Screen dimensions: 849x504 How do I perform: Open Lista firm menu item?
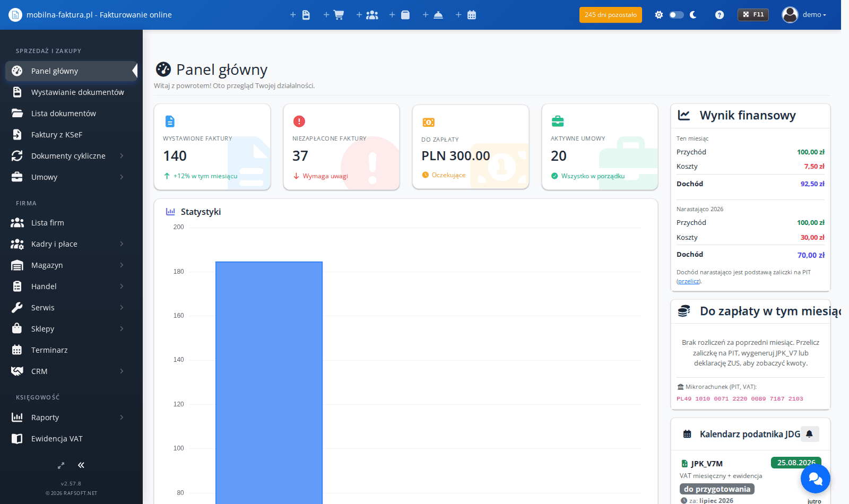(71, 223)
